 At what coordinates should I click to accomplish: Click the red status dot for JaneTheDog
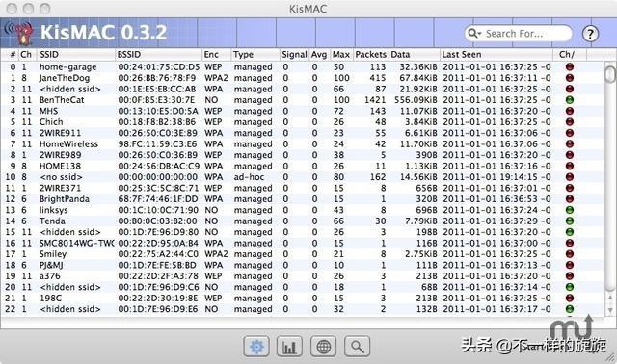pos(570,78)
